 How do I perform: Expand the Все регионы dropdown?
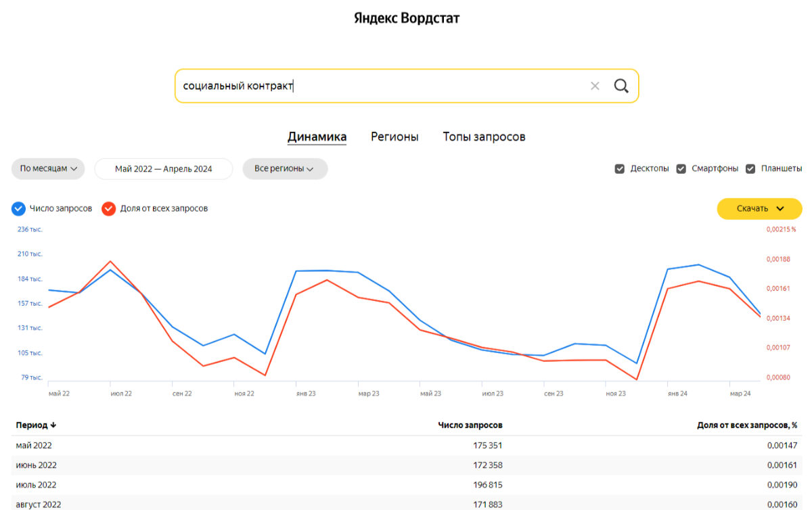(x=285, y=169)
